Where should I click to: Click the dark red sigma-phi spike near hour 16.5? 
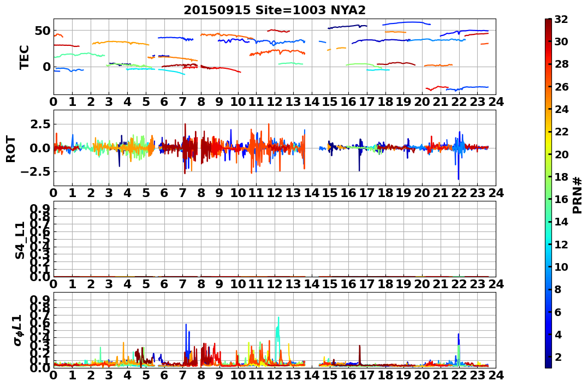360,354
